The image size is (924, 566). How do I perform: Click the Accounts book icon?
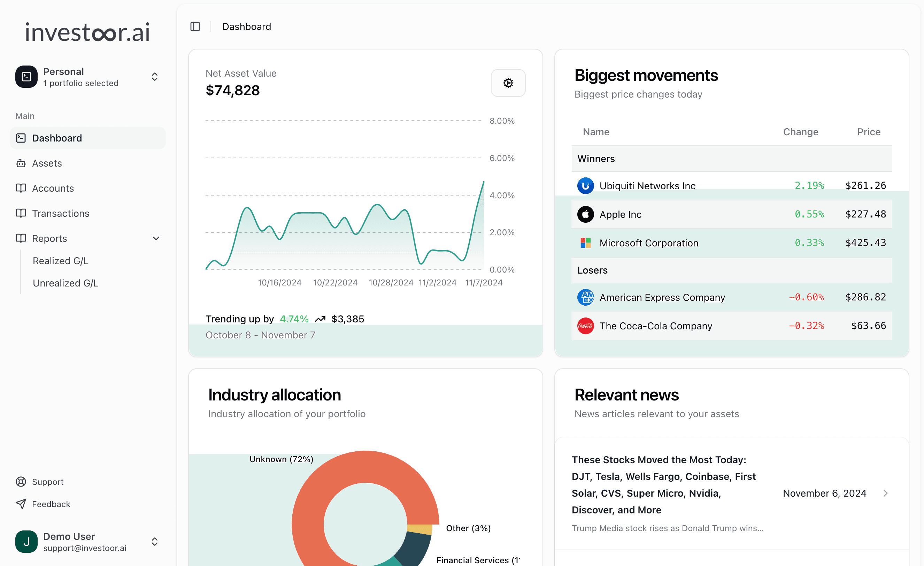pos(21,188)
